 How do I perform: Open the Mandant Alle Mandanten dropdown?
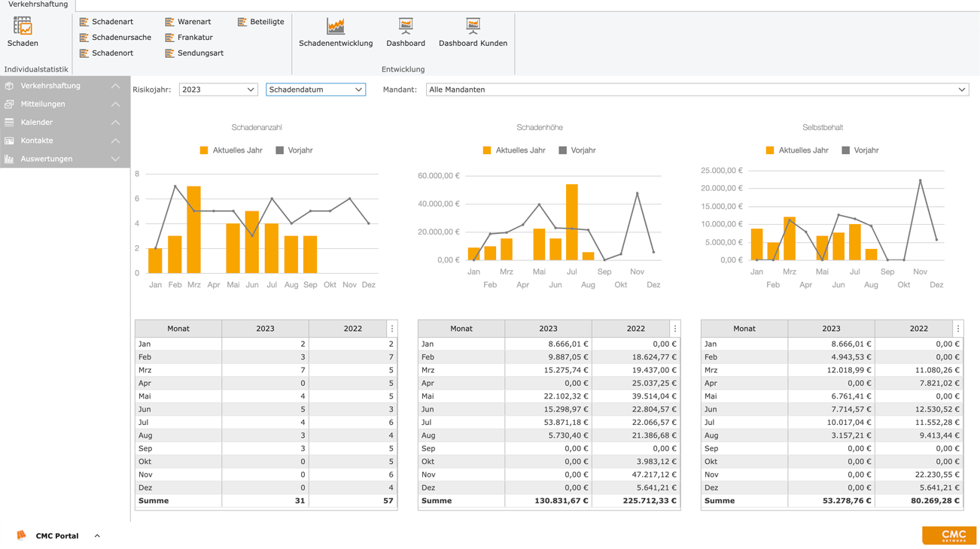[x=697, y=89]
